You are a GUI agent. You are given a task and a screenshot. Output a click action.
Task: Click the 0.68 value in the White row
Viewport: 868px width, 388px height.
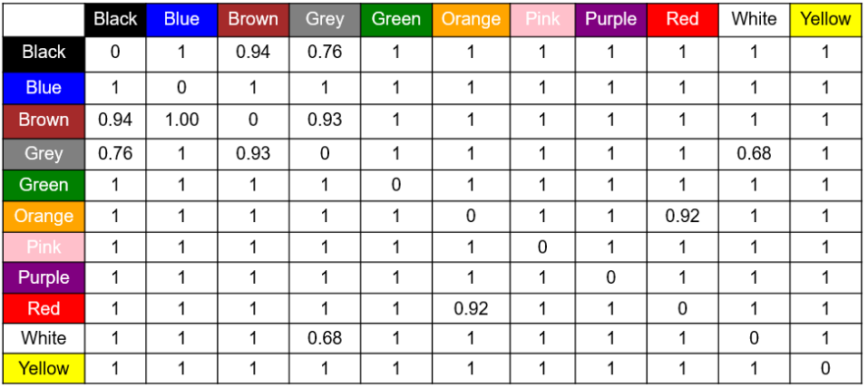tap(325, 338)
